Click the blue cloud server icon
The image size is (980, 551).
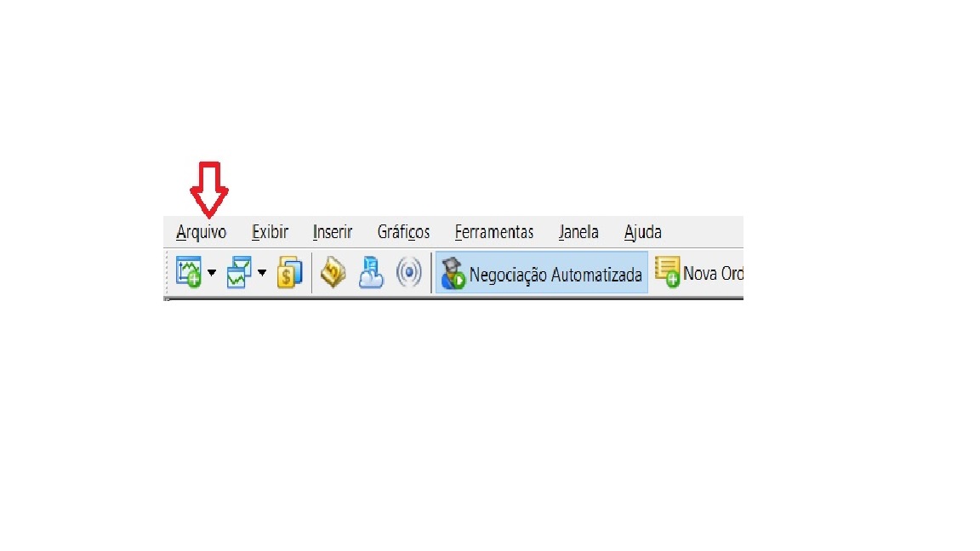[x=371, y=272]
